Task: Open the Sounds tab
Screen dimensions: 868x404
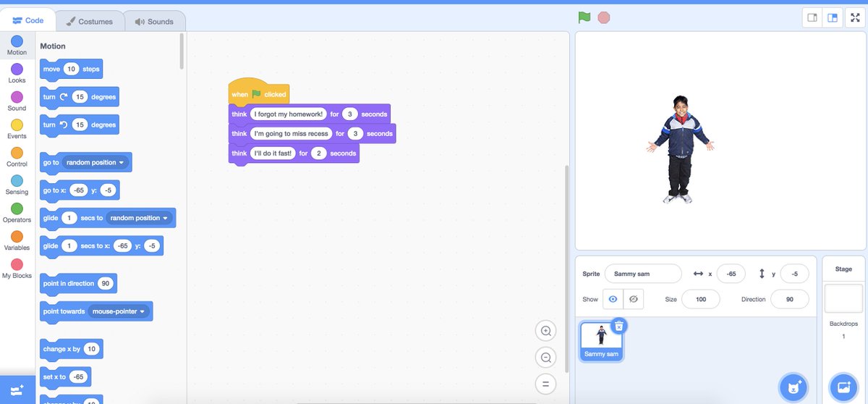Action: coord(154,21)
